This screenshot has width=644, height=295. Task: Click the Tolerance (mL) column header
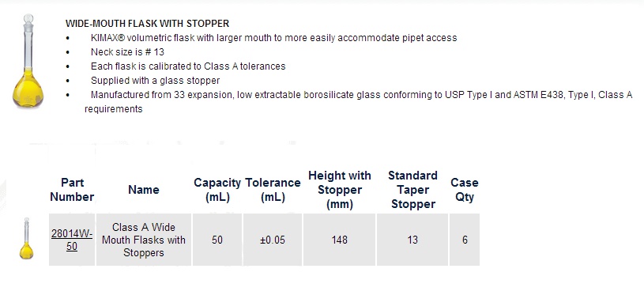273,189
